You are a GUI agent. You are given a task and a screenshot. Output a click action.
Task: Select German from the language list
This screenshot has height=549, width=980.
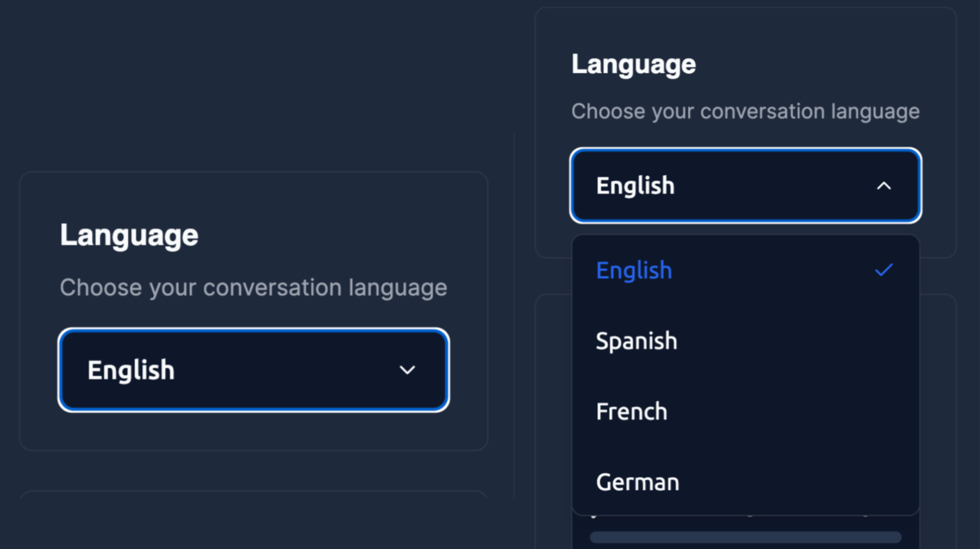point(637,482)
